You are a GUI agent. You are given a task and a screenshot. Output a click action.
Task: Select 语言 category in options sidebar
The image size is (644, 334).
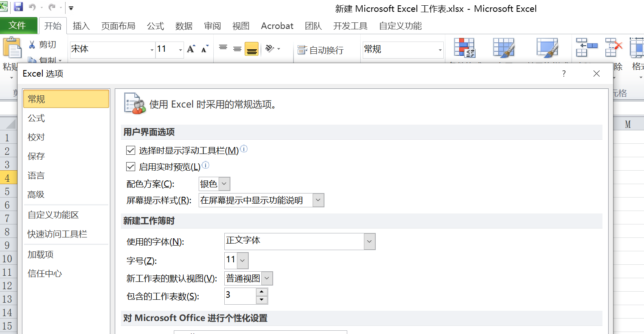coord(66,176)
